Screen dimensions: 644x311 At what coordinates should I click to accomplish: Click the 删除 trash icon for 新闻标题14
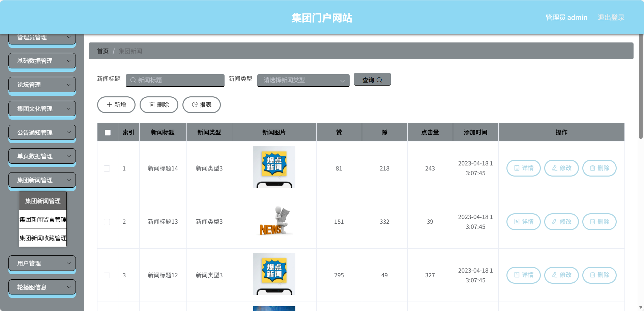592,168
